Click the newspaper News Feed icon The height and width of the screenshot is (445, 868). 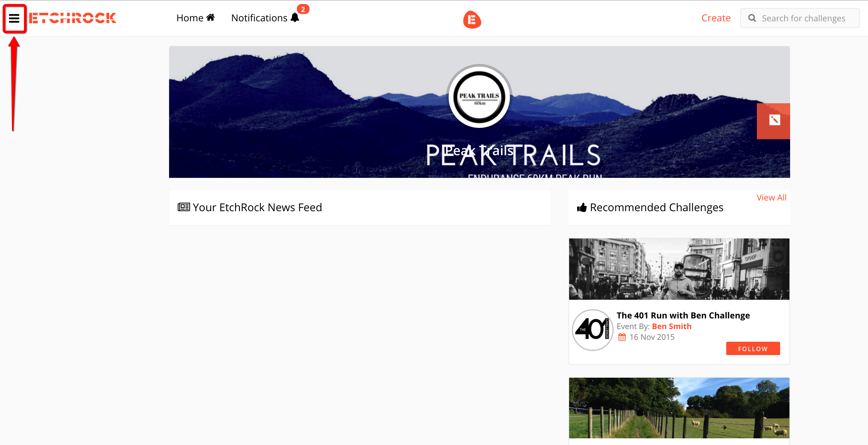[x=184, y=207]
